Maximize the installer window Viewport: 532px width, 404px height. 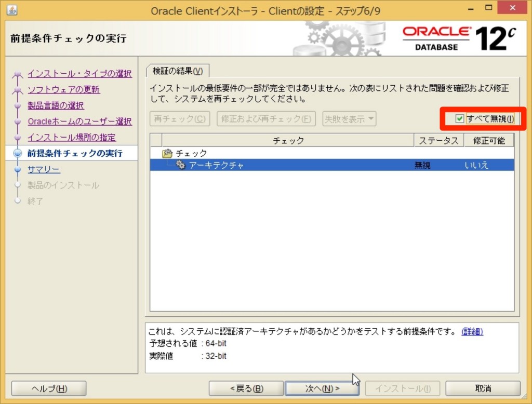[488, 8]
